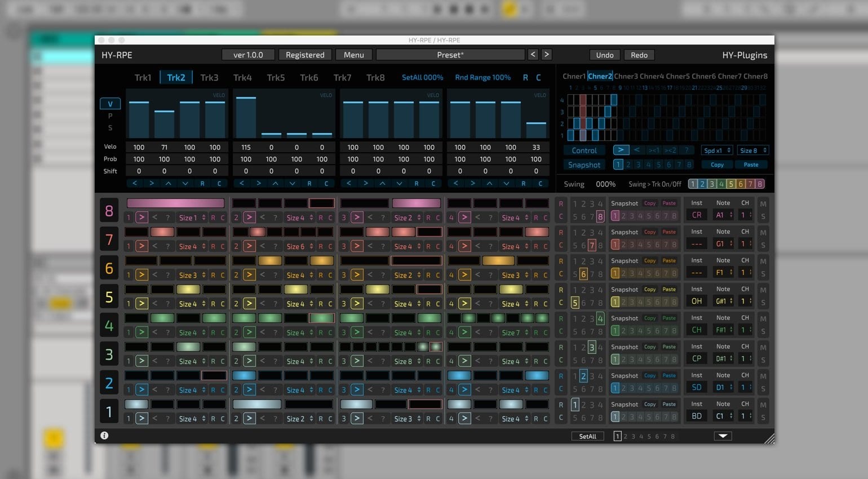Mute track 8 with M button
The image size is (868, 479).
[x=763, y=204]
